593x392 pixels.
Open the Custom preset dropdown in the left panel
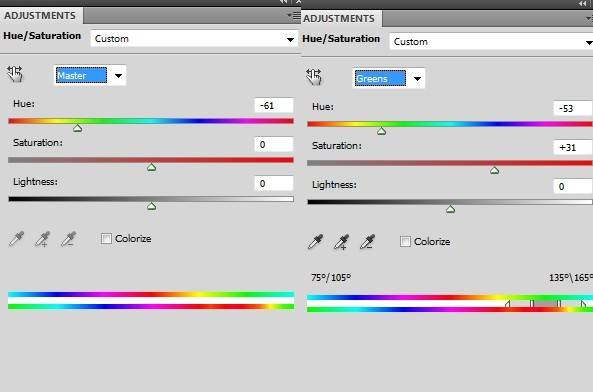(x=194, y=39)
